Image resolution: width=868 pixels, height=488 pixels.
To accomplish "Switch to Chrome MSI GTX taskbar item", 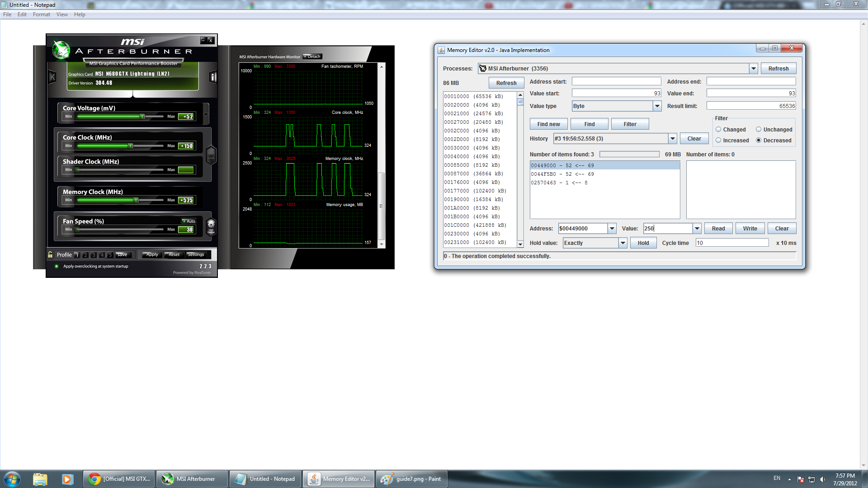I will [x=119, y=479].
